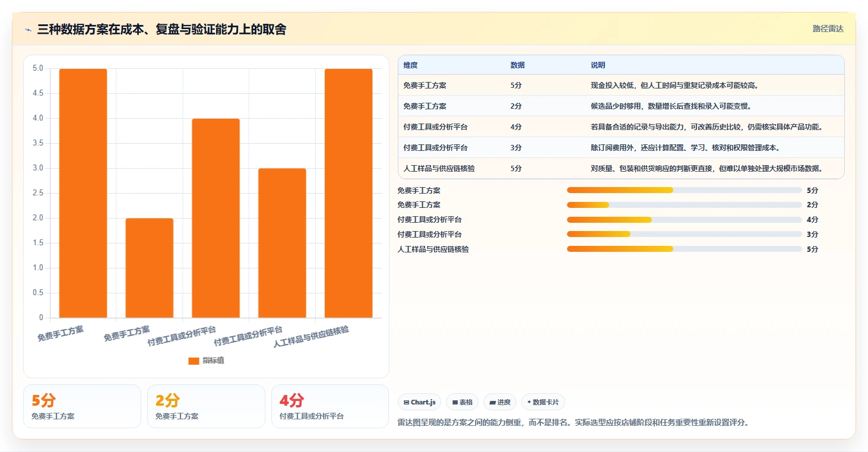The height and width of the screenshot is (452, 868).
Task: Click the 路径雷达 label in the header
Action: tap(828, 29)
